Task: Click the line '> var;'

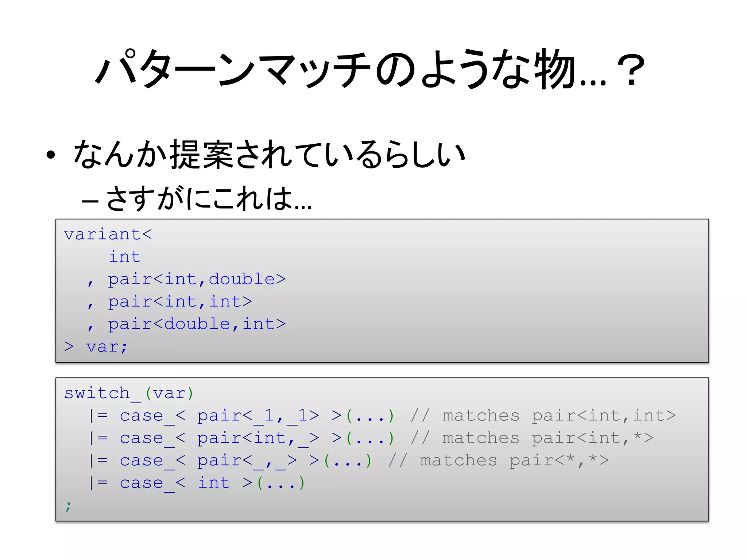Action: pos(96,347)
